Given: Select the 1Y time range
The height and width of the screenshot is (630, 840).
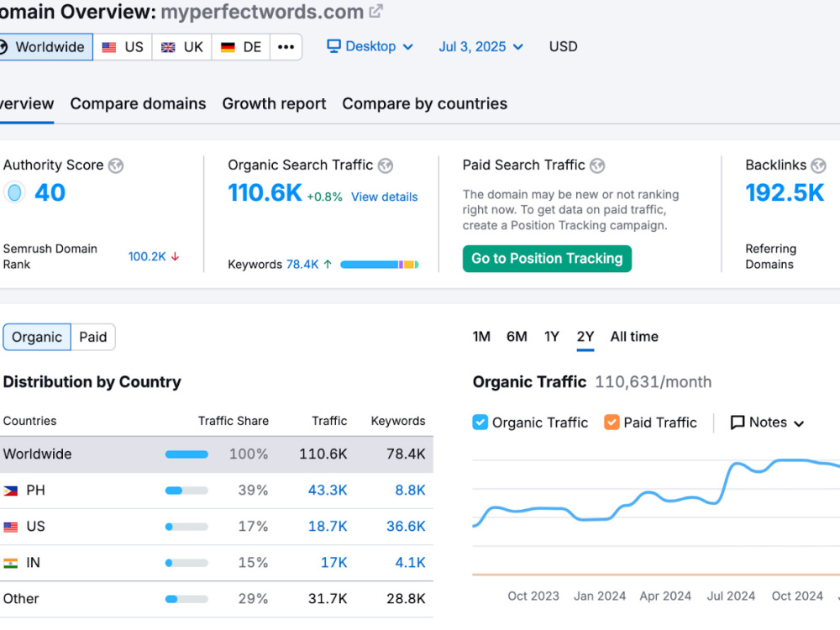Looking at the screenshot, I should (x=551, y=337).
